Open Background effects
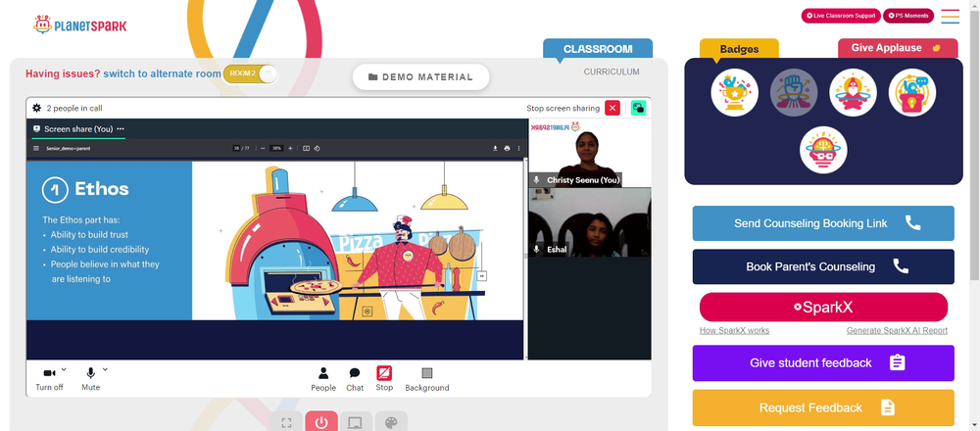 [x=427, y=380]
